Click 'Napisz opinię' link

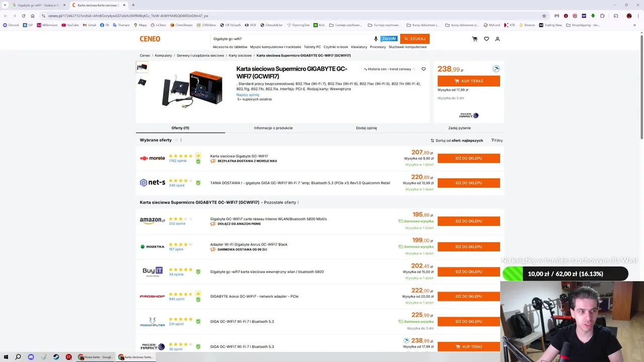248,95
